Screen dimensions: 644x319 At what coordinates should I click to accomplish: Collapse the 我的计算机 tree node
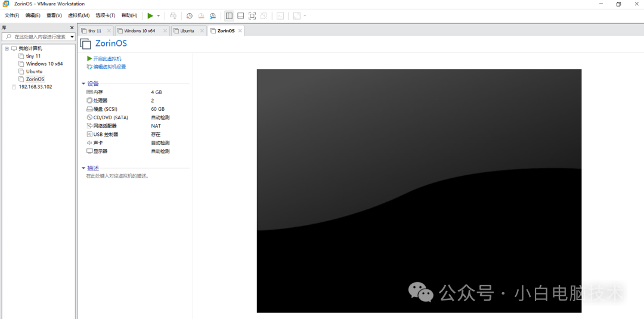7,48
